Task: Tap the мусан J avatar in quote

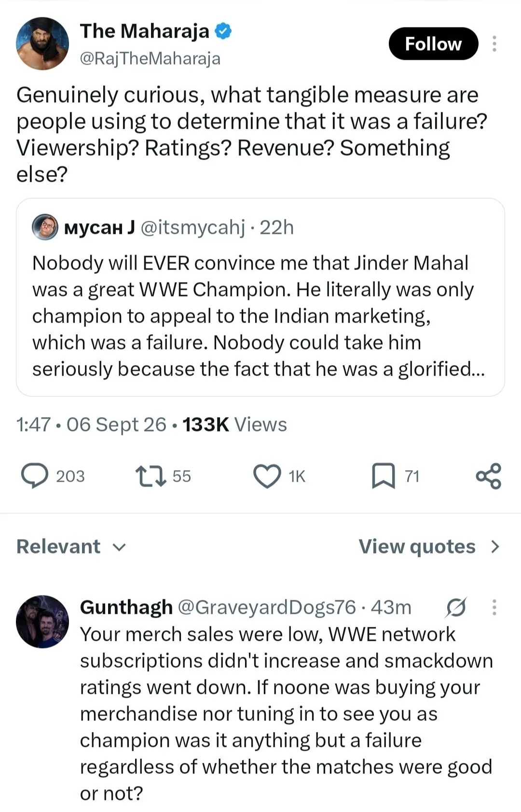Action: [x=45, y=227]
